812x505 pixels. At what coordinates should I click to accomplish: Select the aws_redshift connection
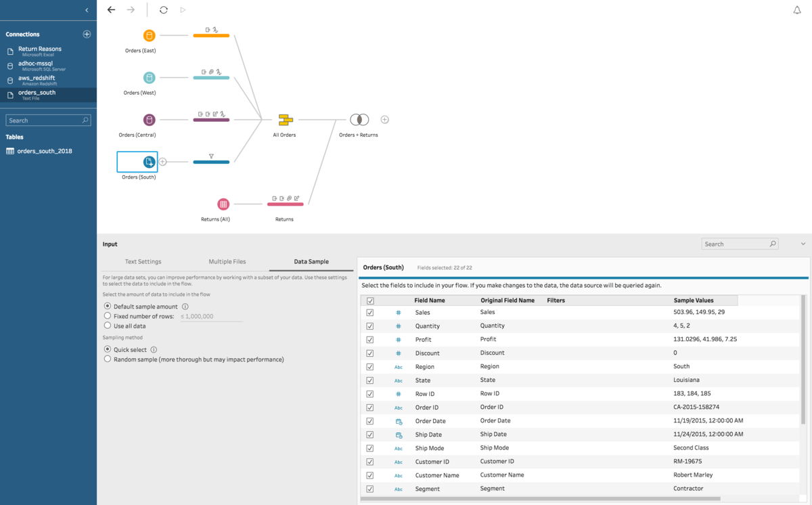[x=48, y=80]
